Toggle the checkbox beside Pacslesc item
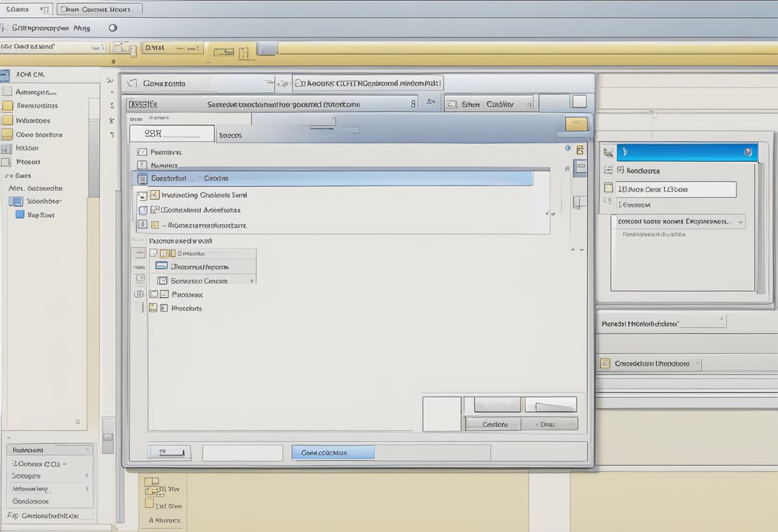The height and width of the screenshot is (532, 778). [x=153, y=294]
